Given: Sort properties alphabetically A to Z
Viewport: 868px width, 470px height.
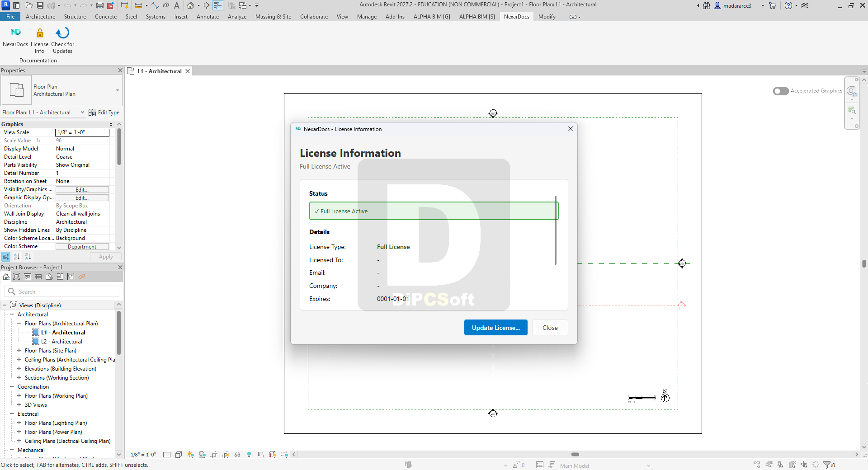Looking at the screenshot, I should (17, 257).
